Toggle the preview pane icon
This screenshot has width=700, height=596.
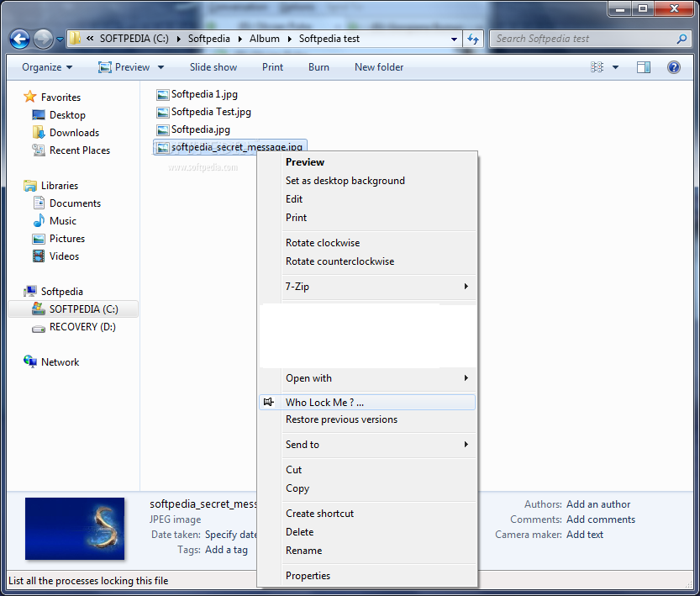tap(644, 67)
